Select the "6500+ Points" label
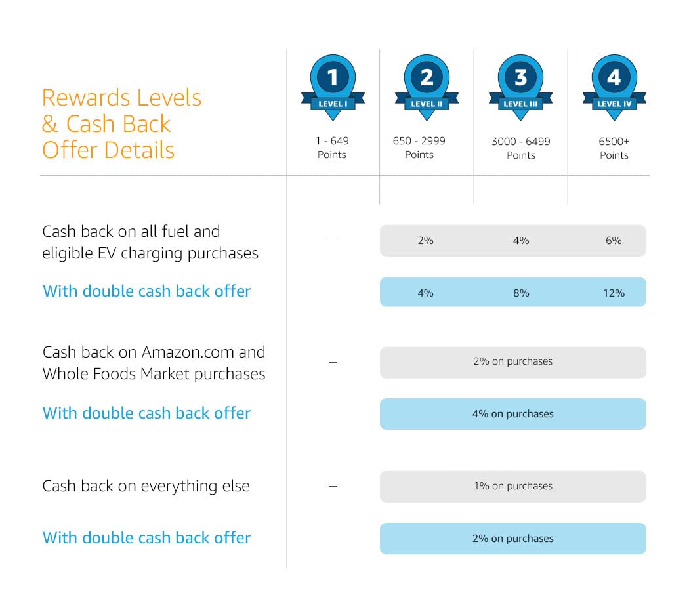 (x=614, y=148)
